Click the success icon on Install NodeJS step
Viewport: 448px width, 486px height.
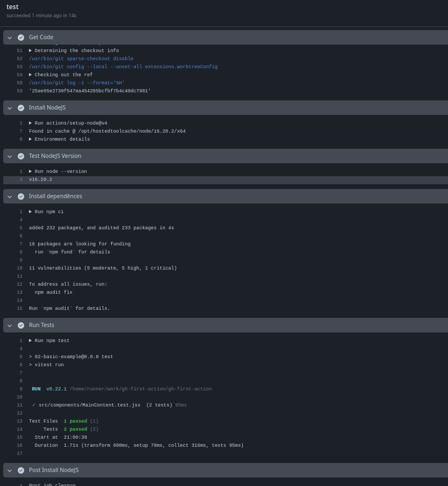point(21,107)
